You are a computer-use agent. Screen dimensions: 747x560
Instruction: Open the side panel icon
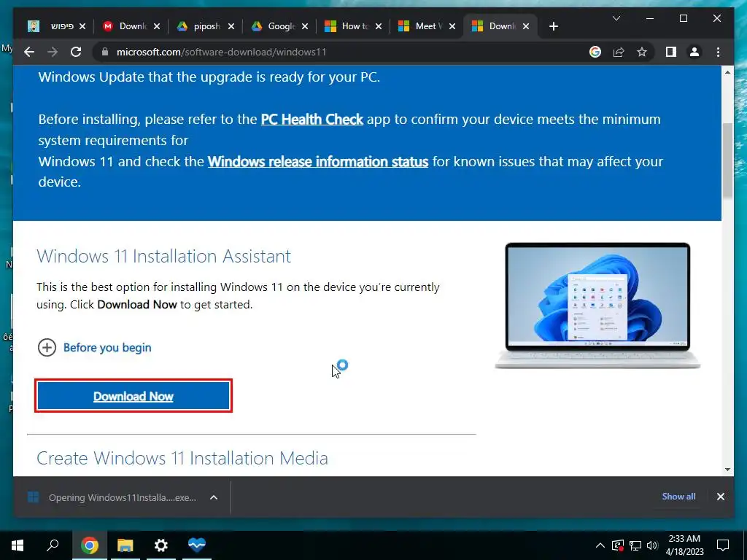[x=671, y=52]
